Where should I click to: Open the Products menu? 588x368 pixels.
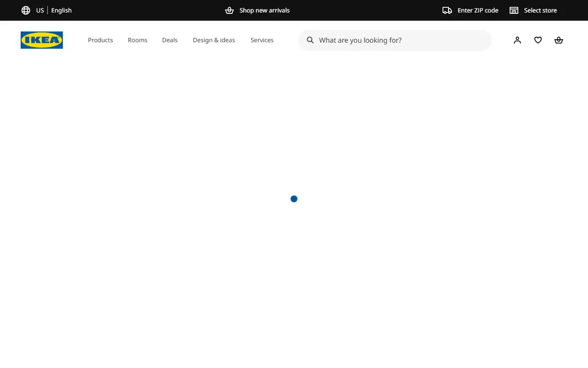click(x=100, y=40)
